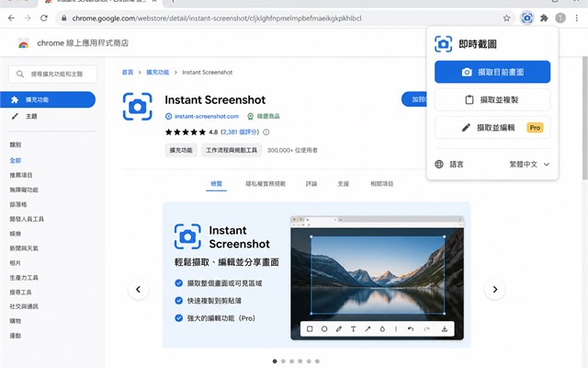Click the 擴充功能 breadcrumb link

pyautogui.click(x=157, y=72)
